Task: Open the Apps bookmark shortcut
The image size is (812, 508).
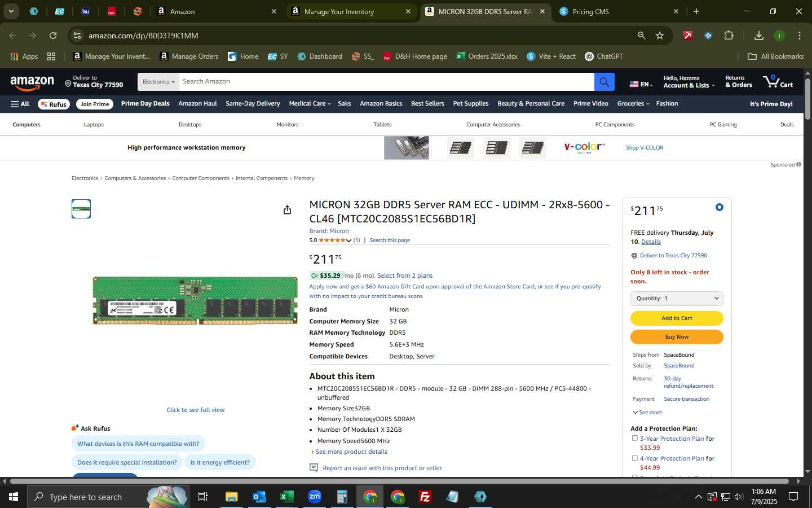Action: coord(24,56)
